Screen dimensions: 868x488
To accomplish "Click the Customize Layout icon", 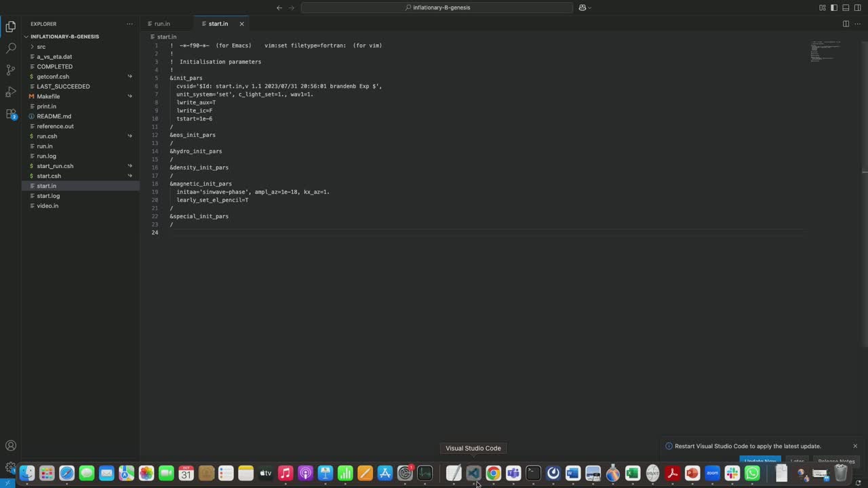I will click(823, 7).
